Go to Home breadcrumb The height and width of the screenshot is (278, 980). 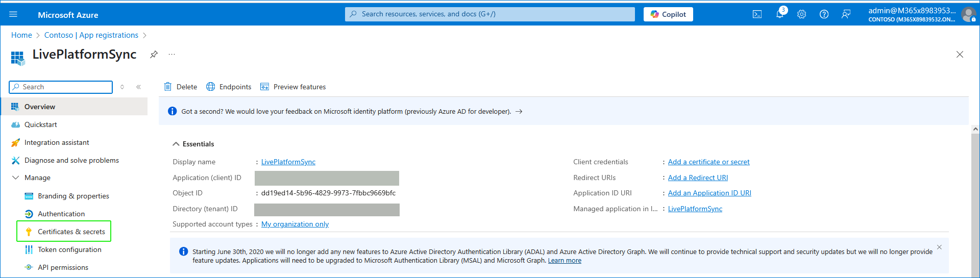(x=21, y=35)
